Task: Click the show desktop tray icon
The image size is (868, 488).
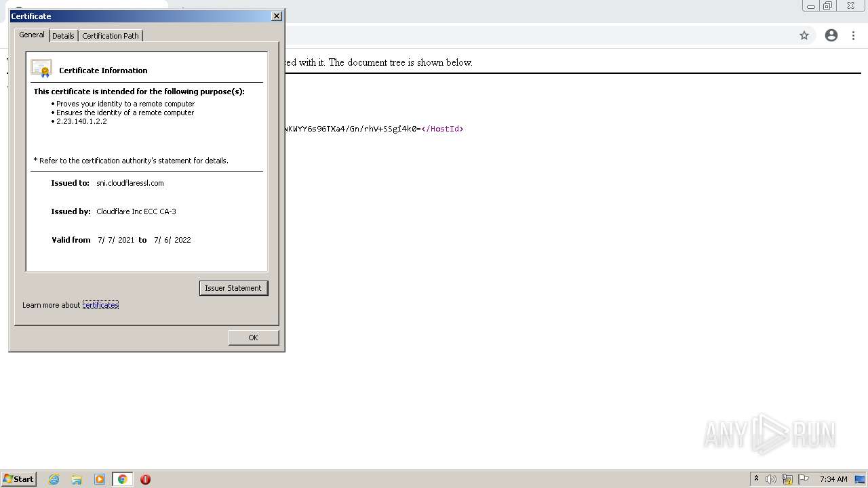Action: pos(861,479)
